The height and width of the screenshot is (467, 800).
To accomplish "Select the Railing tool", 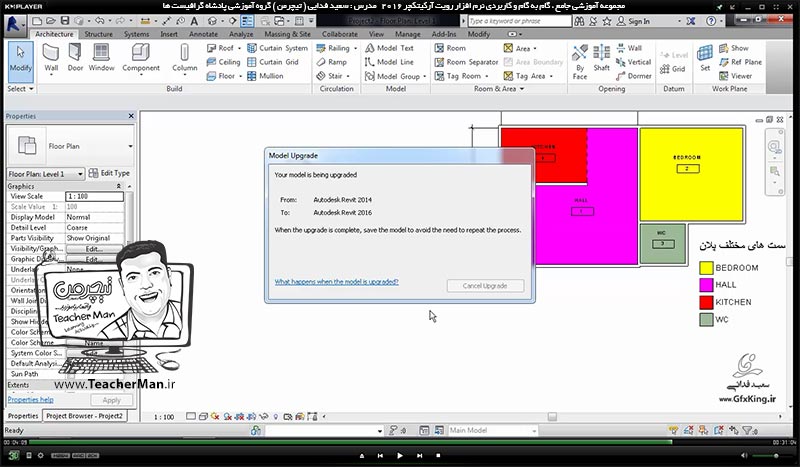I will [x=333, y=48].
